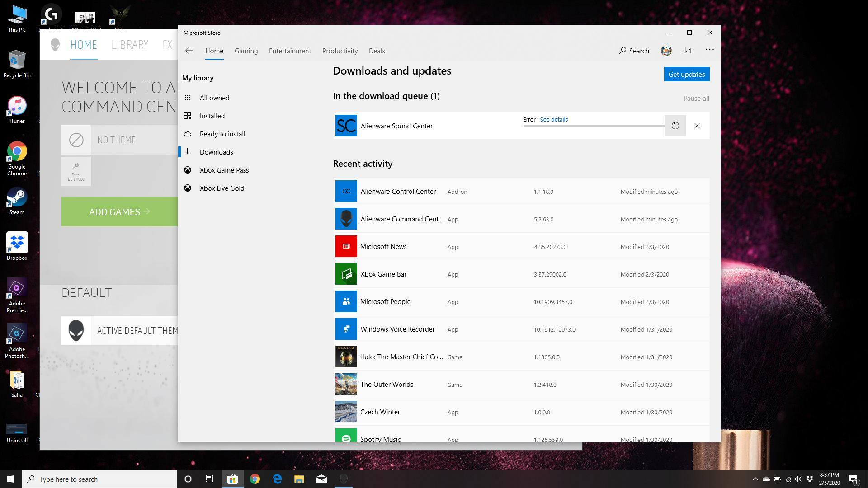Click the Get updates button
This screenshot has width=868, height=488.
tap(686, 75)
